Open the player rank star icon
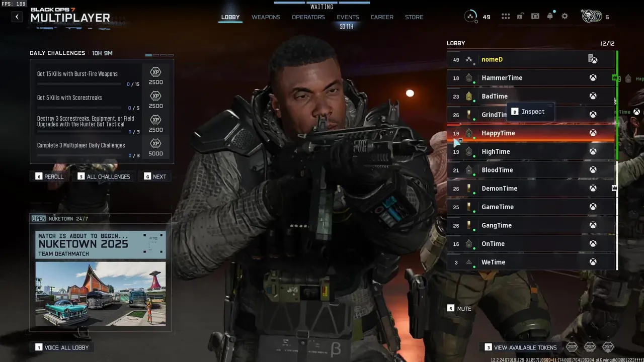 pyautogui.click(x=470, y=17)
